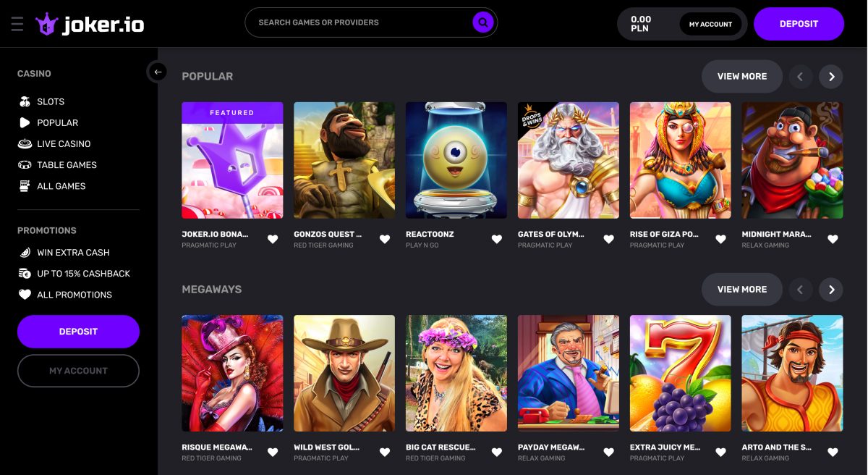Collapse the sidebar with the back arrow
The image size is (868, 475).
158,72
